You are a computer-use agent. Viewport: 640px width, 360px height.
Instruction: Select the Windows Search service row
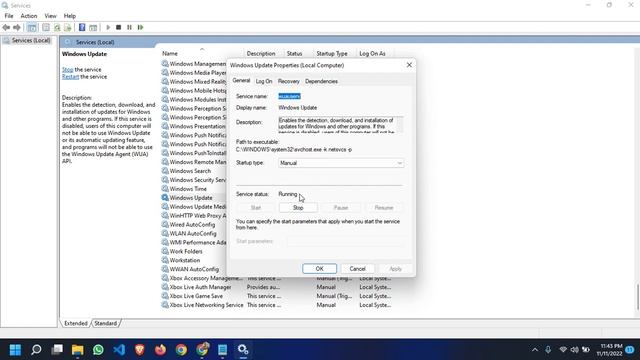click(190, 171)
